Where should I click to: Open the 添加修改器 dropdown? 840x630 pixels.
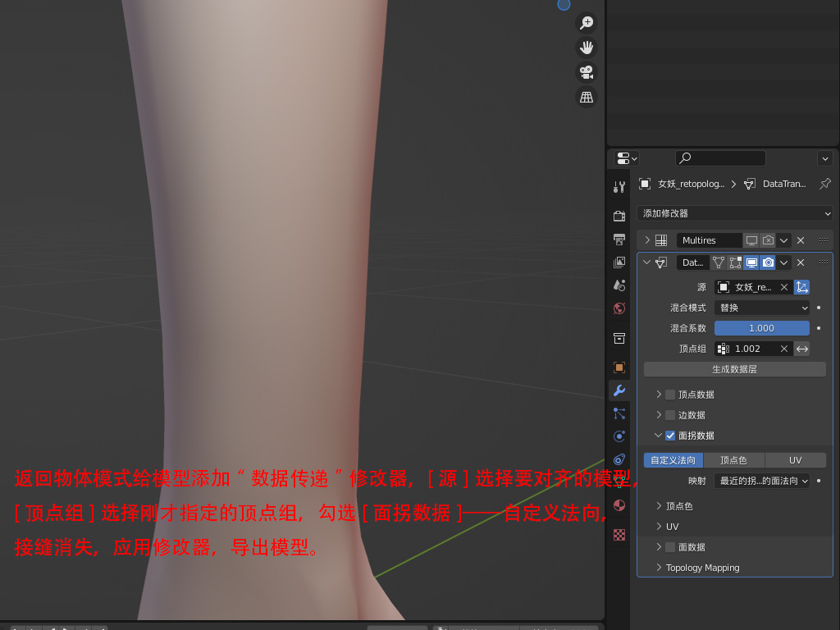click(735, 213)
